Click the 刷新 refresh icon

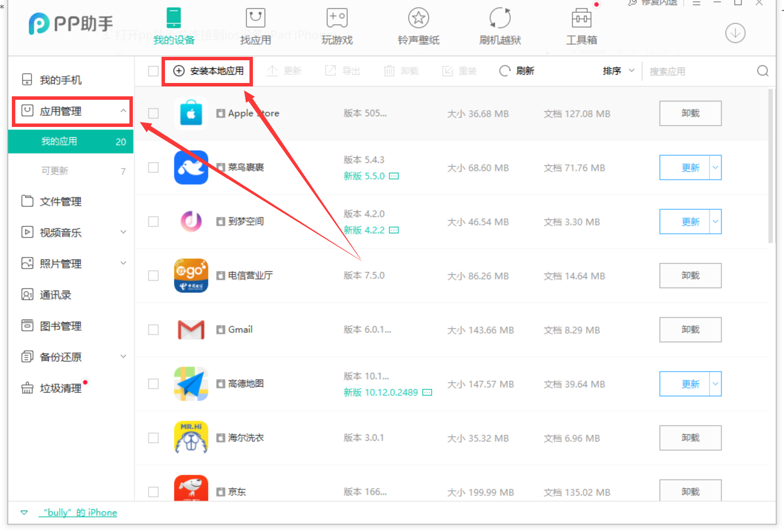[x=504, y=71]
